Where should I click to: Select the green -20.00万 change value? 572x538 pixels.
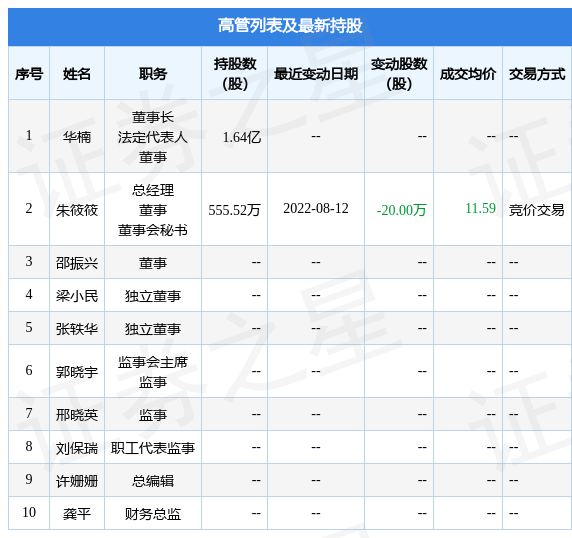click(401, 210)
